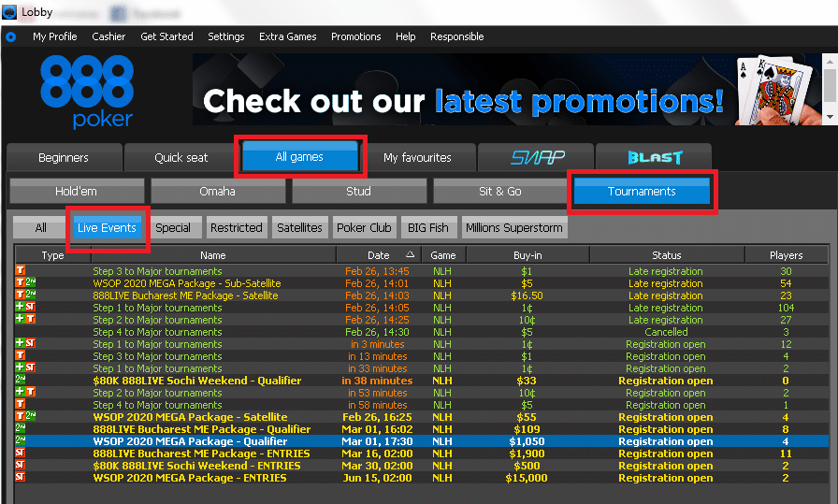Click type icon of WSOP 2020 MEGA Package - Sub-Satellite
Image resolution: width=838 pixels, height=504 pixels.
[x=25, y=282]
